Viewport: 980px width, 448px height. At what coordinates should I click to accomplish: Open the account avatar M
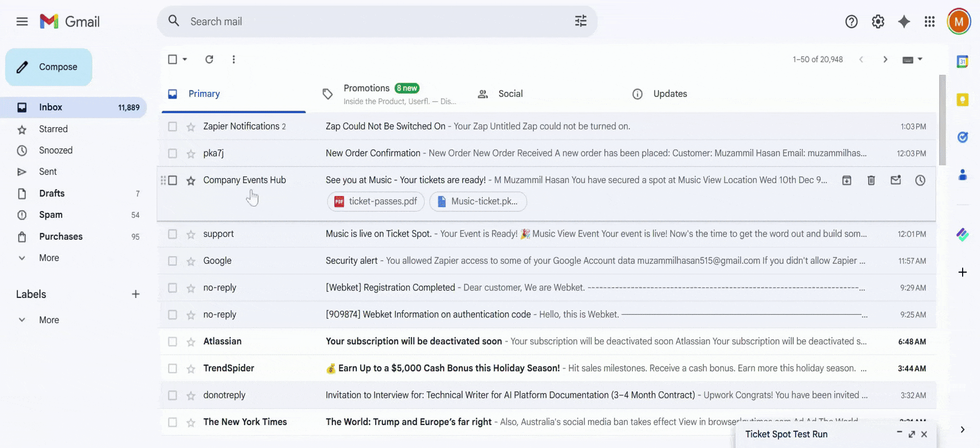[x=959, y=21]
